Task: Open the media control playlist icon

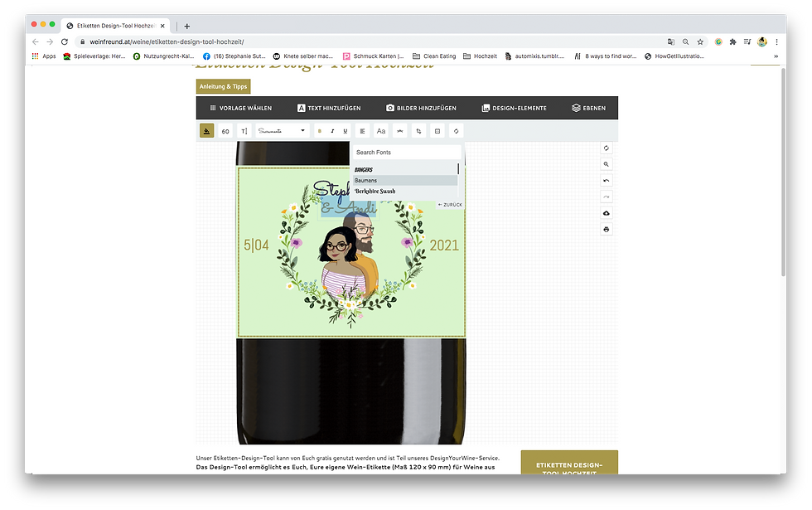Action: (747, 42)
